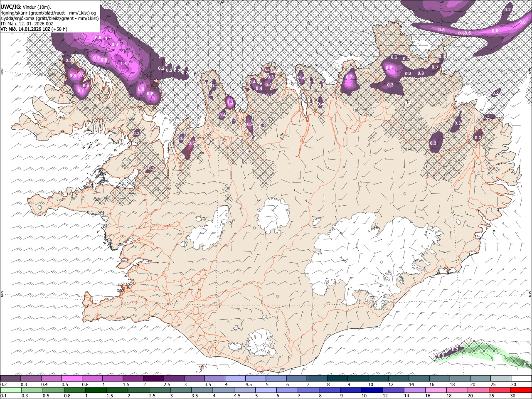Click the '4.5' label in the upper legend row
Image resolution: width=532 pixels, height=399 pixels.
[x=249, y=384]
